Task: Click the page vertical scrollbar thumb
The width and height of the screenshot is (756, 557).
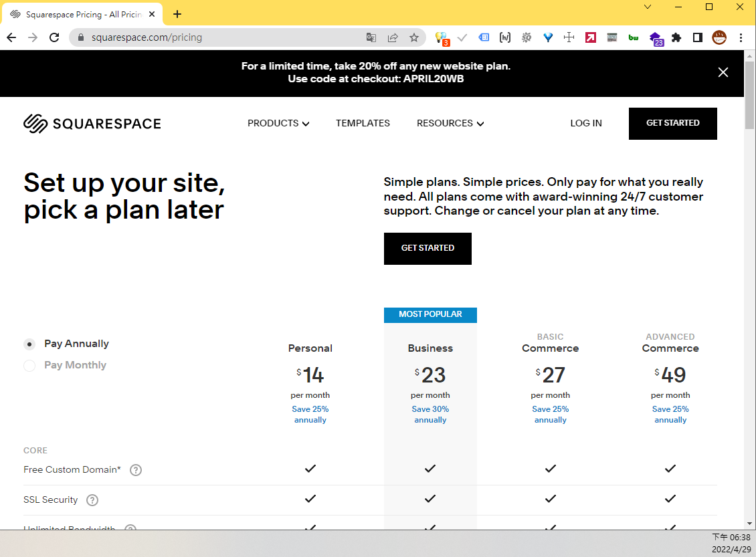Action: click(x=749, y=95)
